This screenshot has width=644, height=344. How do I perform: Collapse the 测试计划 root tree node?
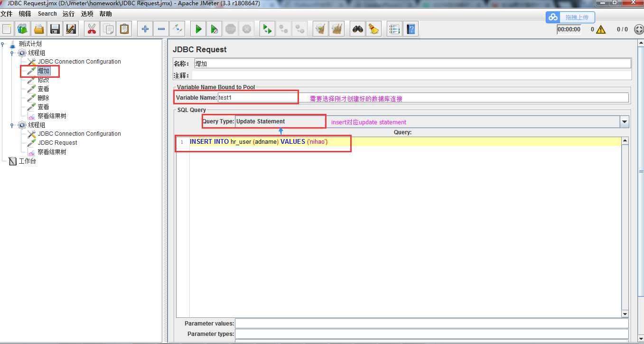pyautogui.click(x=3, y=44)
